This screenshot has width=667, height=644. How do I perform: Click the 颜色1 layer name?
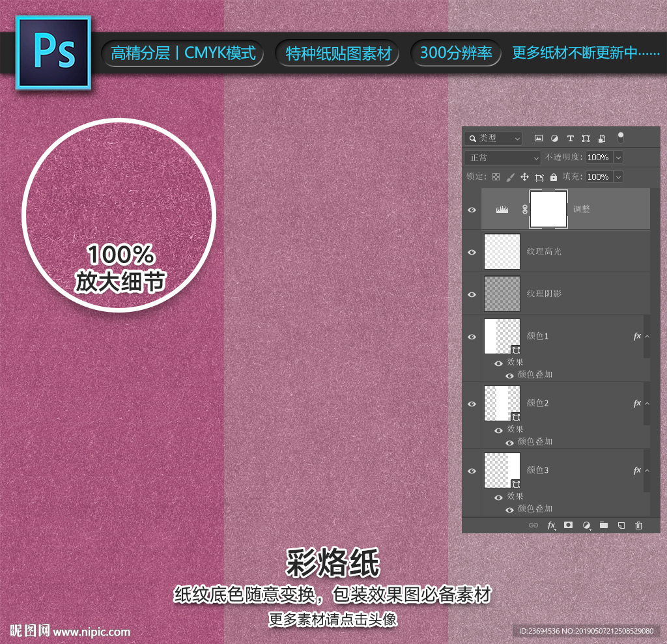(x=537, y=336)
